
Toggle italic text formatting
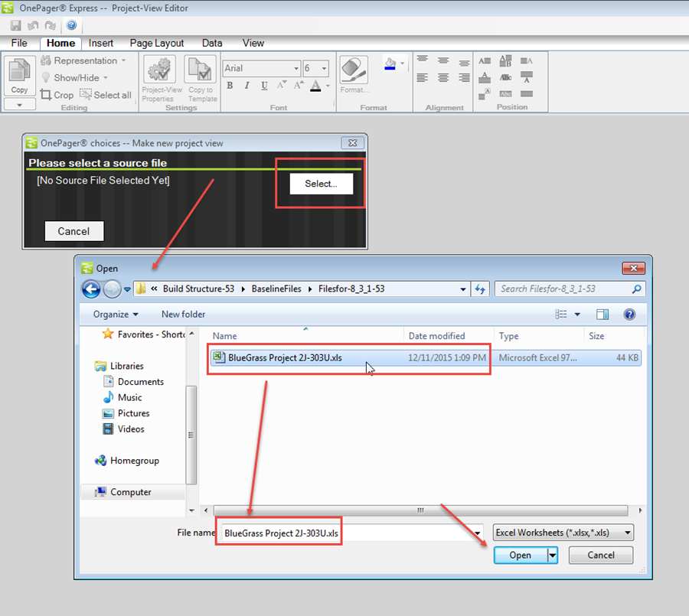[246, 86]
